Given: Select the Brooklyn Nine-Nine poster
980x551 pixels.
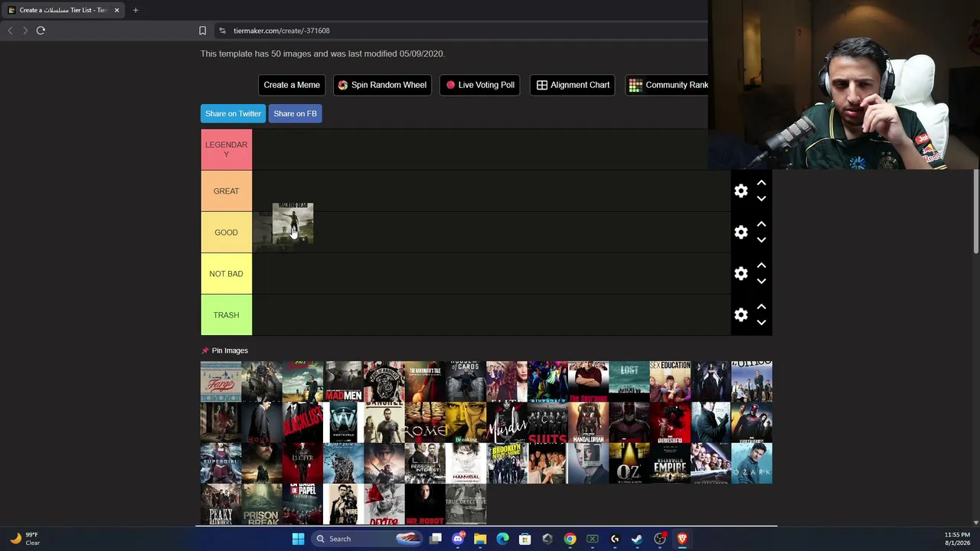Looking at the screenshot, I should click(x=507, y=464).
